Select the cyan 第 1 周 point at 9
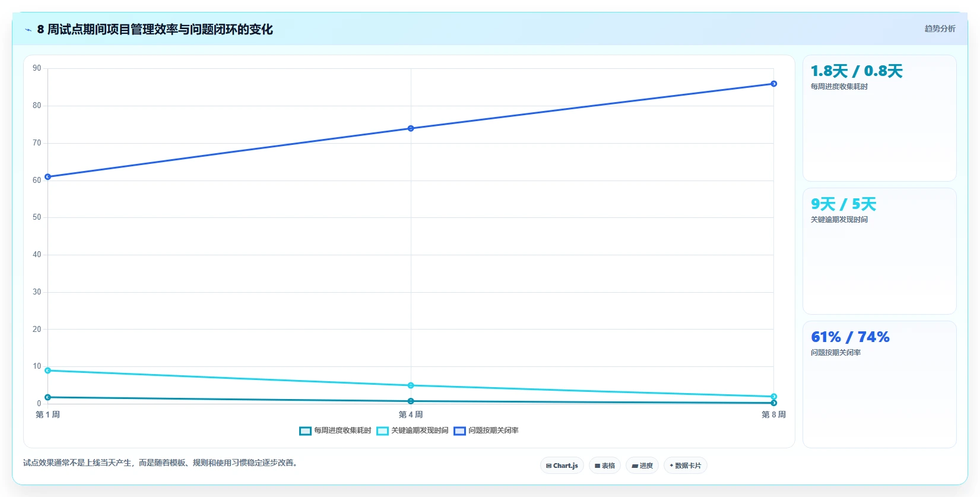Screen dimensions: 980x497 click(48, 371)
